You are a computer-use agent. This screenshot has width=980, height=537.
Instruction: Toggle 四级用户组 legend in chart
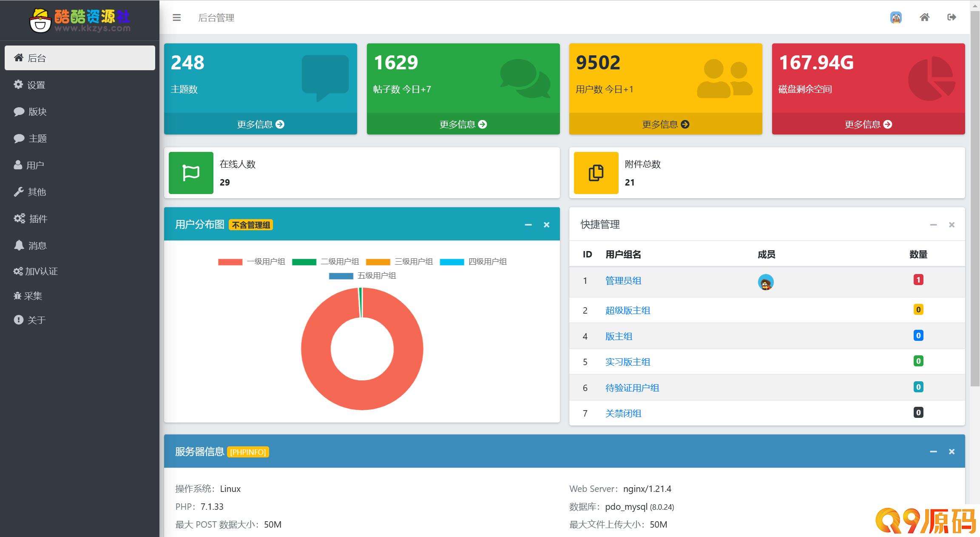point(473,262)
